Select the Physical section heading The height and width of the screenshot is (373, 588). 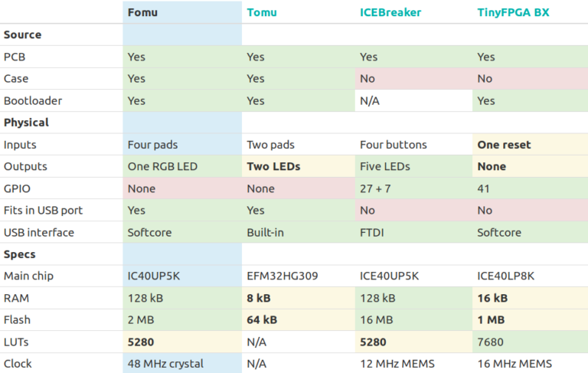[x=26, y=123]
